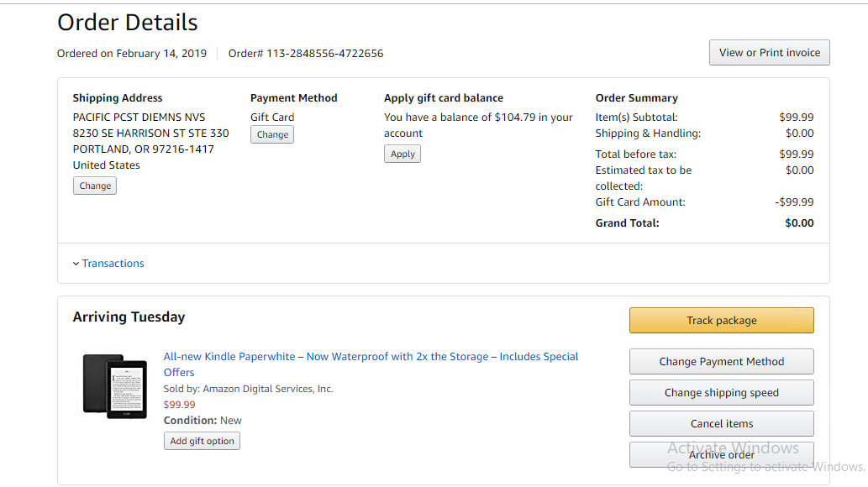Click the Arriving Tuesday heading
This screenshot has height=487, width=868.
[x=129, y=317]
